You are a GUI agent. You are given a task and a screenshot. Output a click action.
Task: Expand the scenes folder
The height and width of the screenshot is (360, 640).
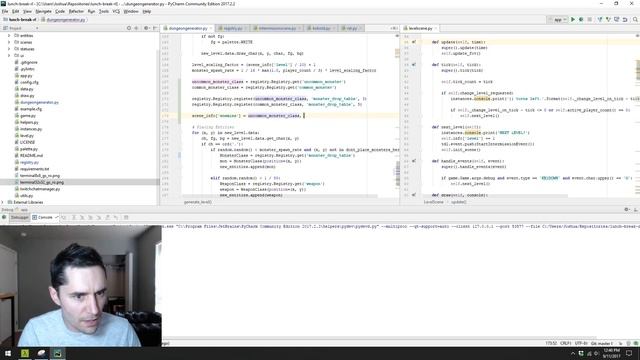tap(9, 42)
